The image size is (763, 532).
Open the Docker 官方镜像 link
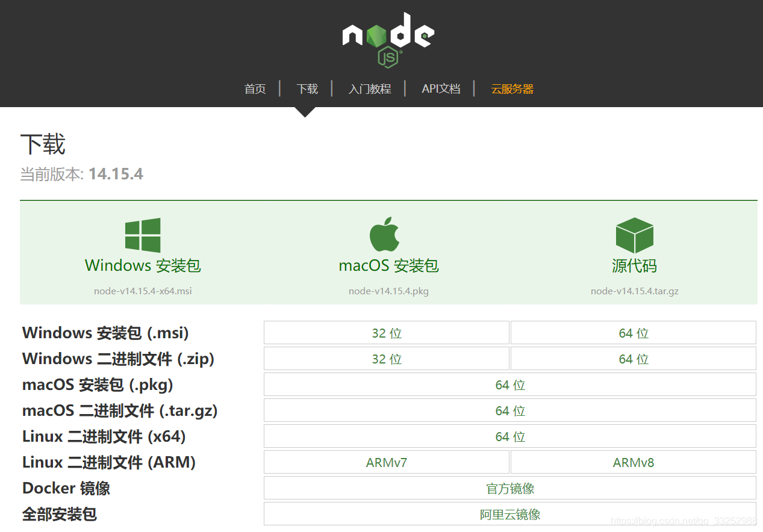(x=510, y=488)
